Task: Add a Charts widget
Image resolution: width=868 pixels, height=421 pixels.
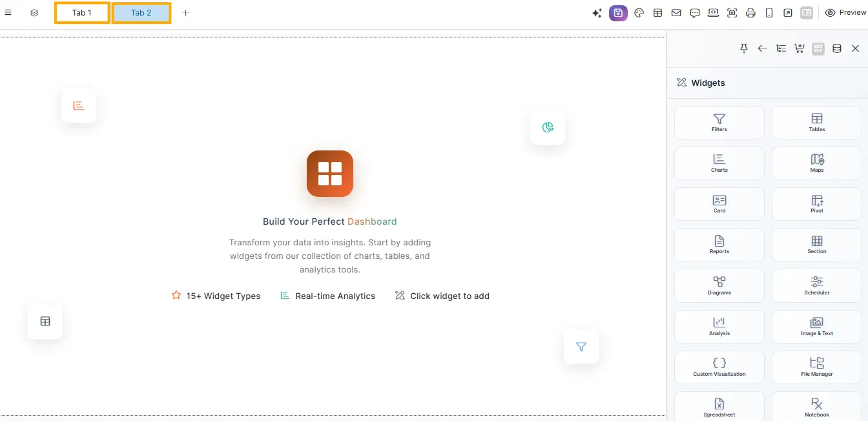Action: 719,163
